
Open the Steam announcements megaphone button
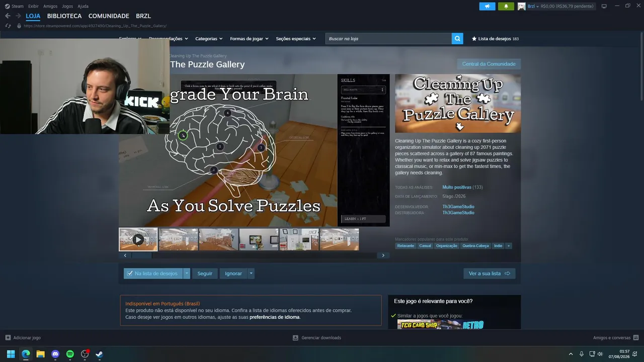point(487,6)
